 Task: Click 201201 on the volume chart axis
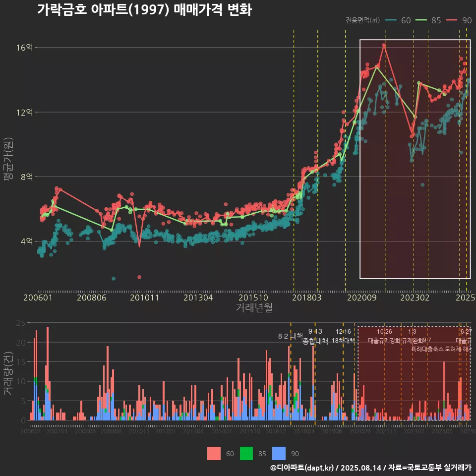point(166,431)
